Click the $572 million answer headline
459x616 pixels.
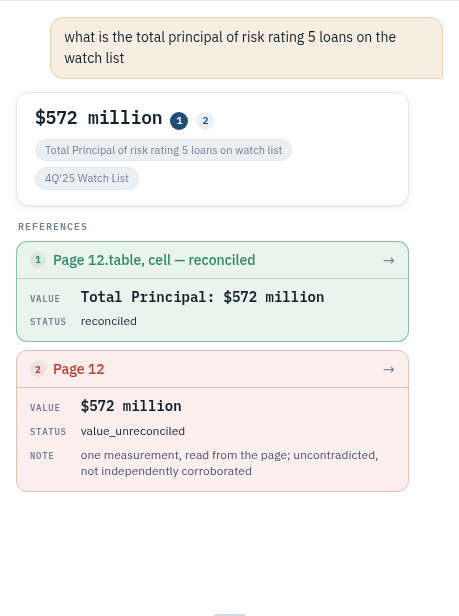pyautogui.click(x=99, y=118)
